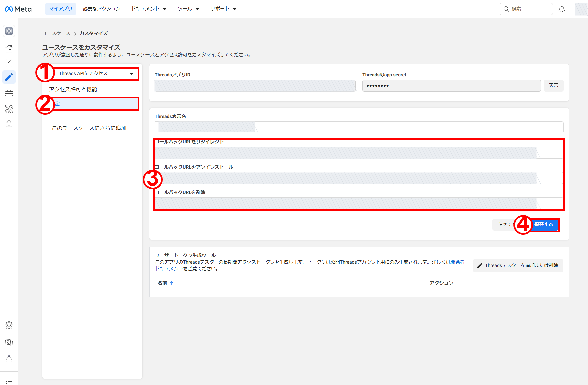
Task: Open the app icon at sidebar top
Action: tap(9, 31)
